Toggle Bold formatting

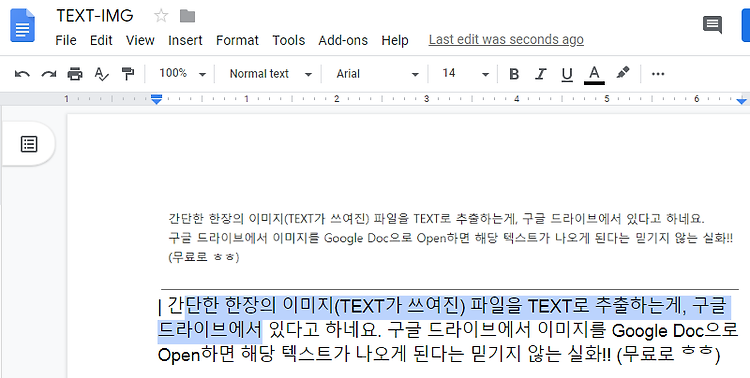514,74
